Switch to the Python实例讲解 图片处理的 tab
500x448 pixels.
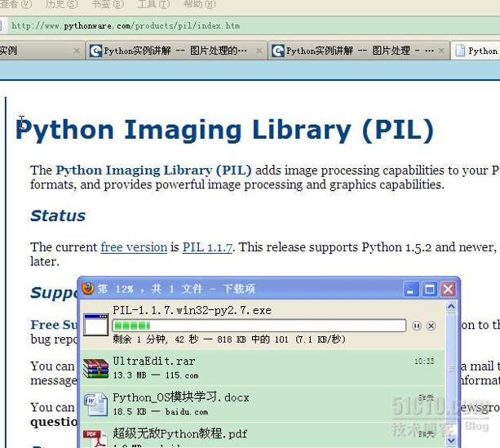175,51
